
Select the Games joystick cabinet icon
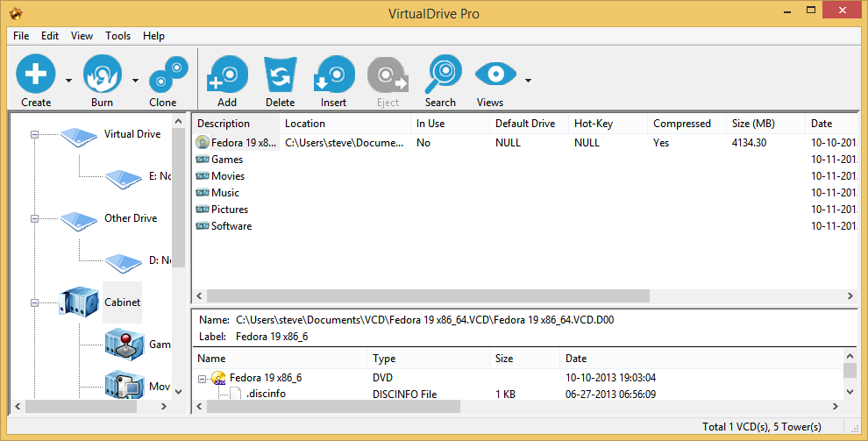125,345
